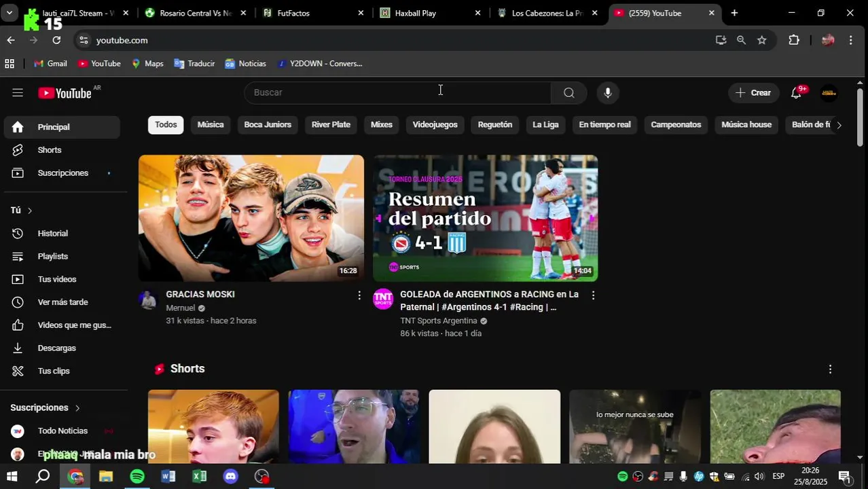Viewport: 868px width, 489px height.
Task: Open the GRACIAS MOSKI video thumbnail
Action: (x=251, y=218)
